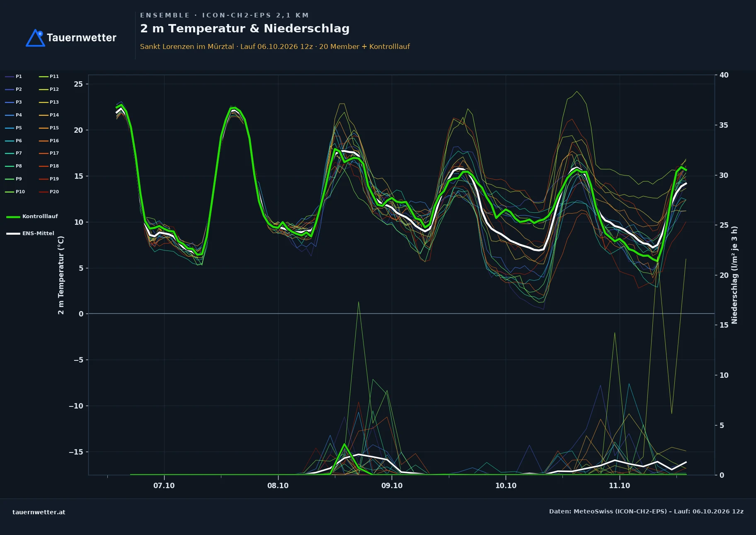The width and height of the screenshot is (756, 535).
Task: Open the tauernwetter.at footer link
Action: (x=39, y=512)
